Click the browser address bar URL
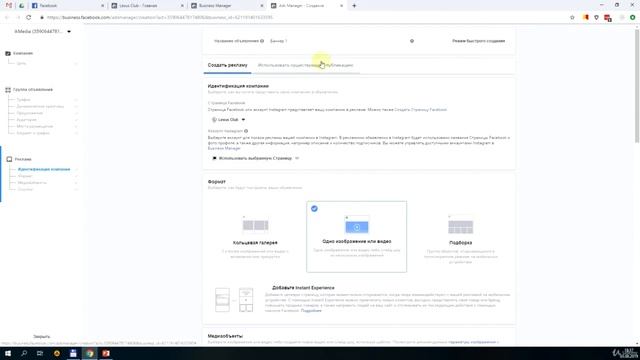Image resolution: width=640 pixels, height=360 pixels. [160, 18]
